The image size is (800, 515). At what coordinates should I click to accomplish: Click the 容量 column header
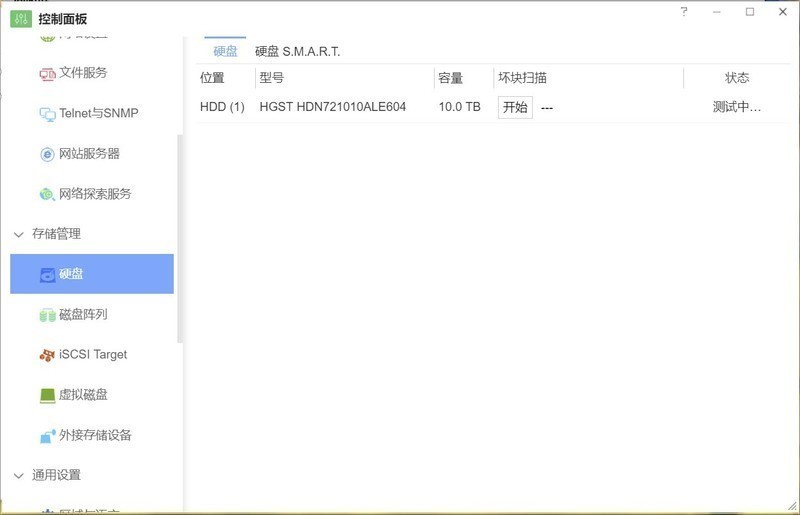(451, 78)
